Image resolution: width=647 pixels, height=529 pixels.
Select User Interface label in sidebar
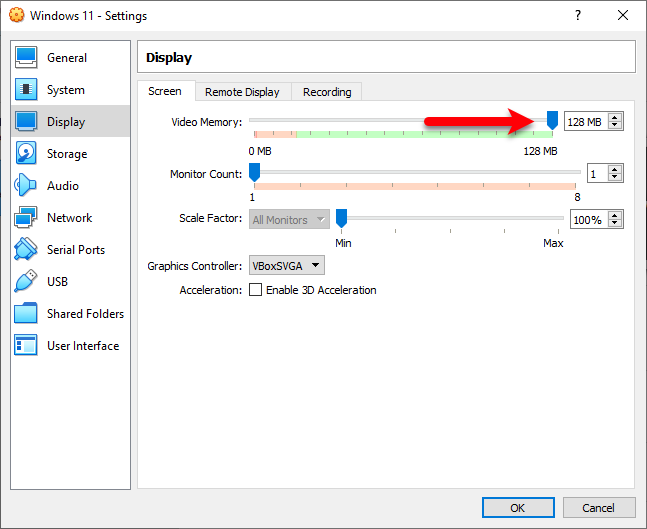[x=83, y=346]
